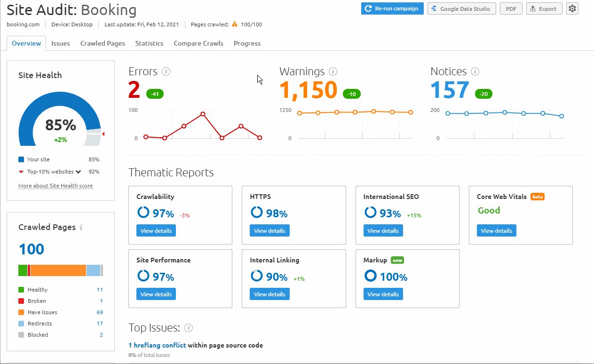Click the big Errors number 2
Viewport: 594px width, 364px height.
point(135,90)
